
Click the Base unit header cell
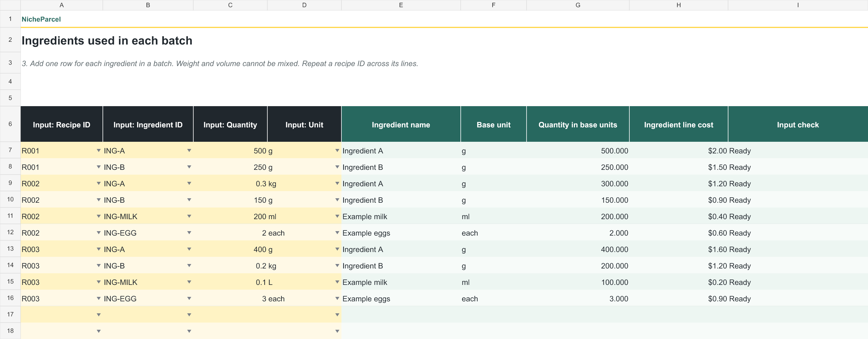(x=494, y=124)
